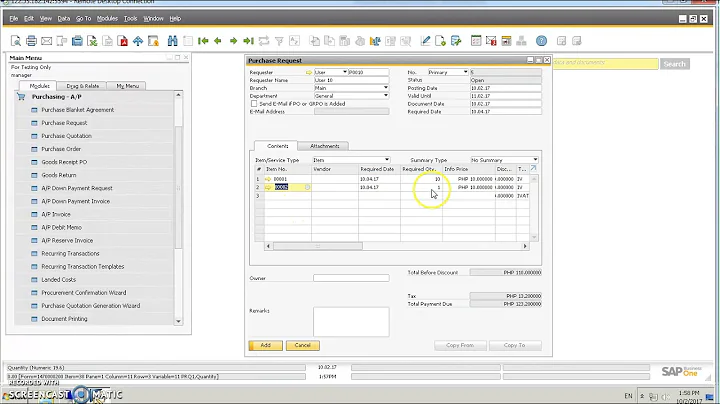
Task: Click the Remarks text area
Action: point(351,322)
